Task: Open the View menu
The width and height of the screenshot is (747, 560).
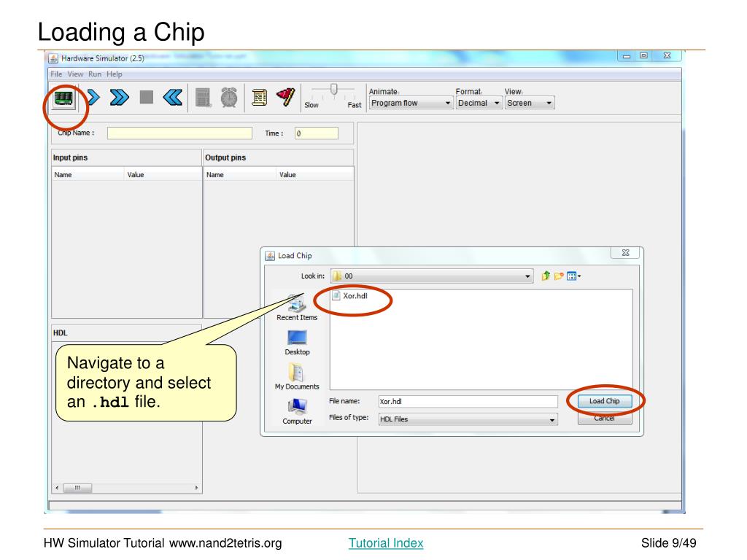Action: coord(75,74)
